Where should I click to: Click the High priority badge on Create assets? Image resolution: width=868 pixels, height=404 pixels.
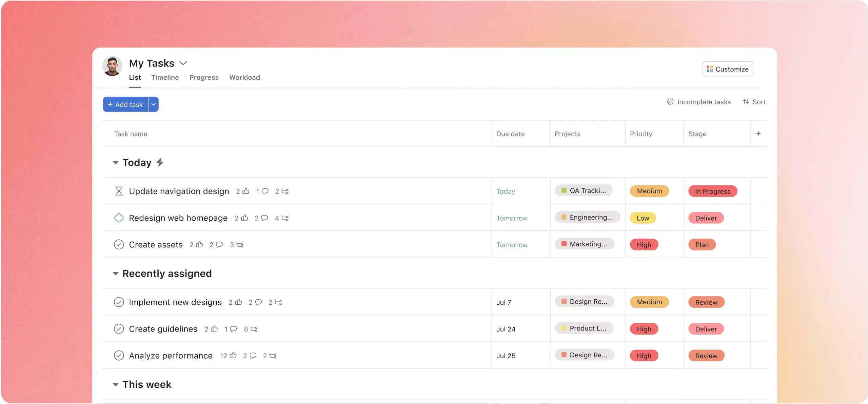pos(644,244)
